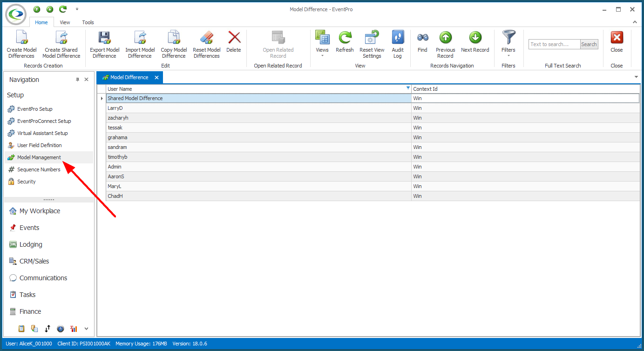This screenshot has height=351, width=644.
Task: Open quick access toolbar customize dropdown
Action: 77,9
